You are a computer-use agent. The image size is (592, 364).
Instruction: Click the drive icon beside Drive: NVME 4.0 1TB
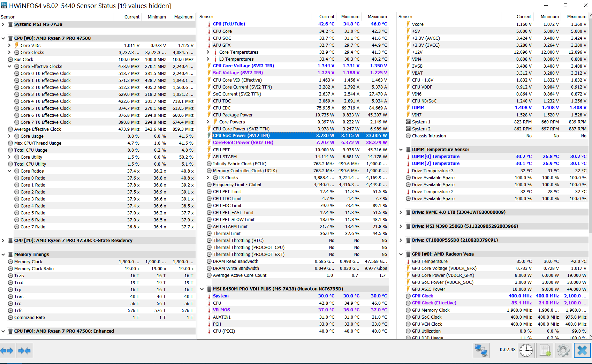[x=408, y=212]
